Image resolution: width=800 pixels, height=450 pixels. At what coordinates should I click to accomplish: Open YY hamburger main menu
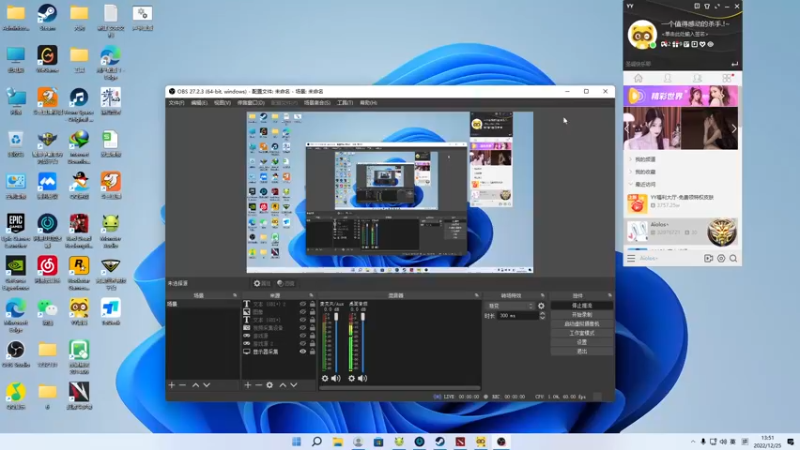(631, 259)
